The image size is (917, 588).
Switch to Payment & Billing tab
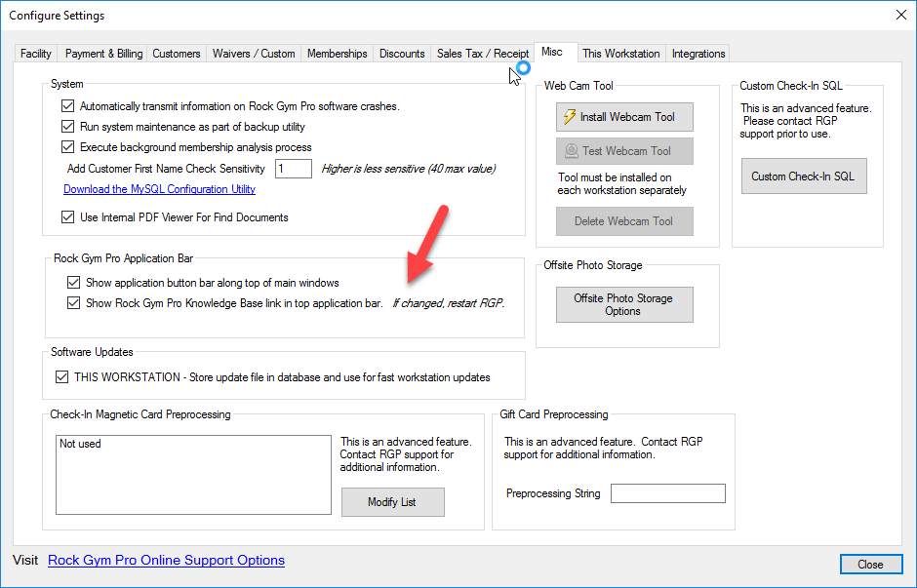pyautogui.click(x=103, y=54)
